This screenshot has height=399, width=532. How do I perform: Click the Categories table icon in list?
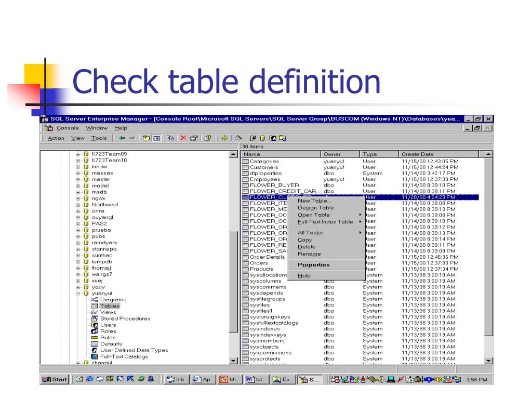(x=245, y=162)
